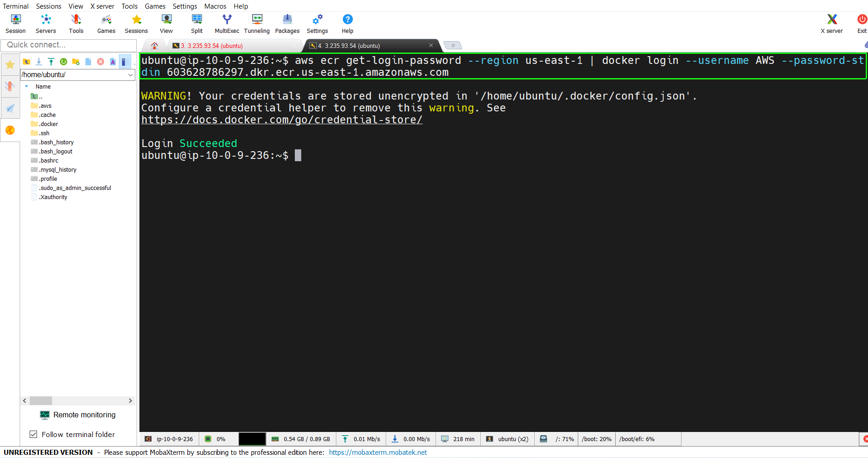Screen dimensions: 868x458
Task: Open the Macros menu
Action: pyautogui.click(x=215, y=6)
